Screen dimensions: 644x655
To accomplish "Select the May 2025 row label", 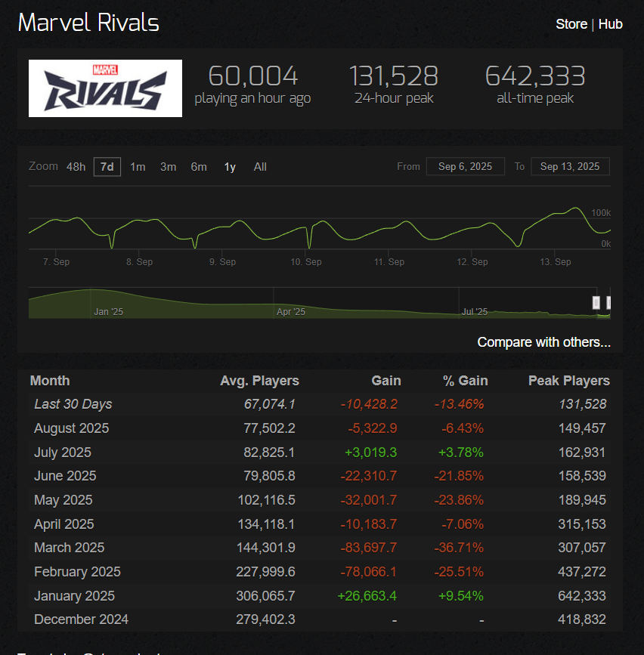I will (x=63, y=500).
